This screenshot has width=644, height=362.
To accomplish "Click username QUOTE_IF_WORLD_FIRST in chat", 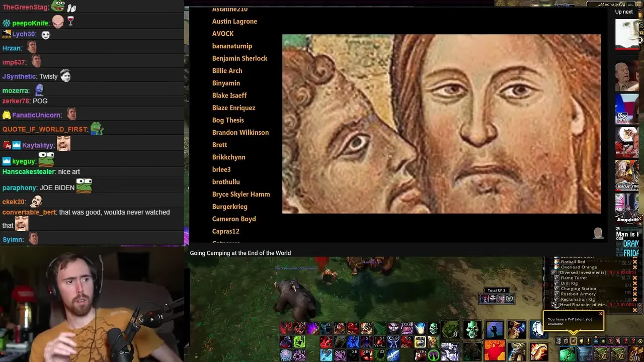I will [45, 129].
